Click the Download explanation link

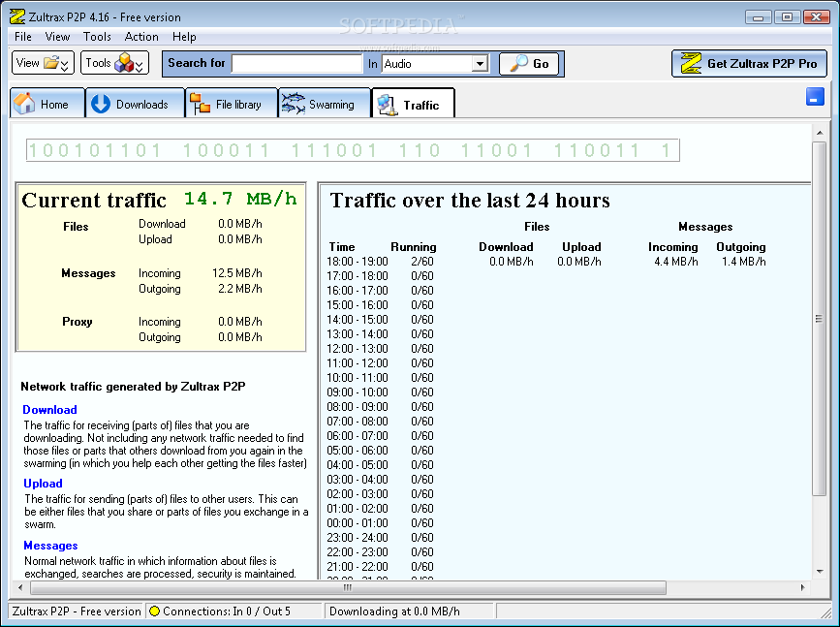49,409
